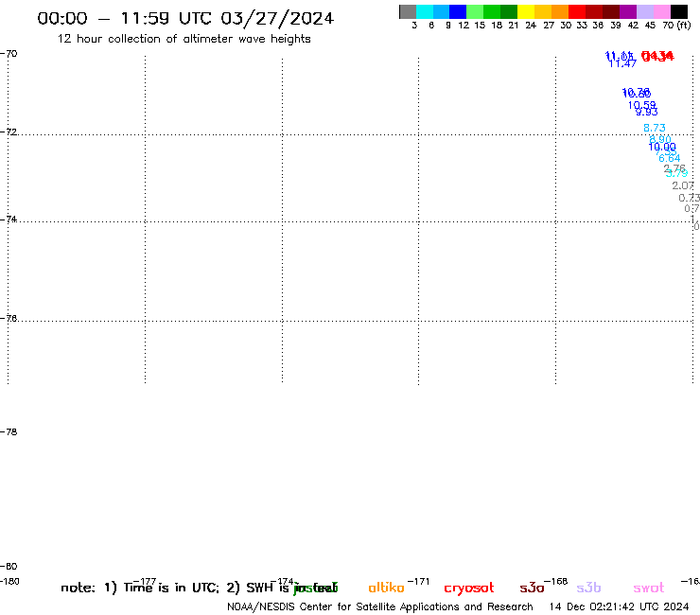700x615 pixels.
Task: Click the timestamp '14 Dec 02:21:42 UTC 2024'
Action: click(x=619, y=607)
